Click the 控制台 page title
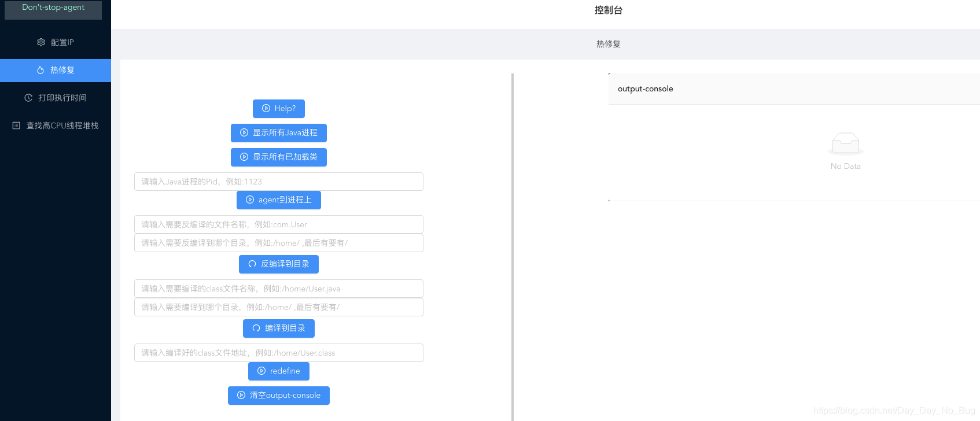 [x=609, y=10]
